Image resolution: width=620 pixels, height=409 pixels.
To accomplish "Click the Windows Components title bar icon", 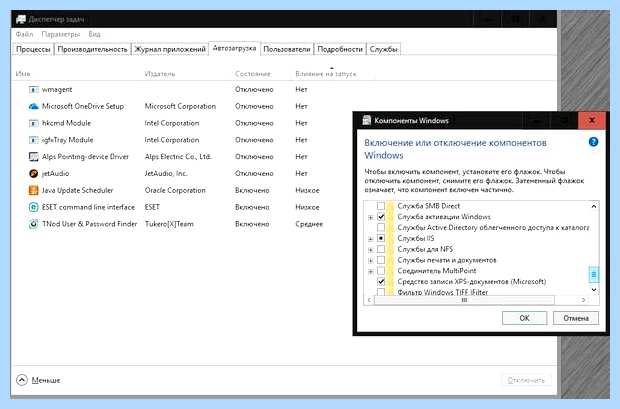I will [367, 120].
